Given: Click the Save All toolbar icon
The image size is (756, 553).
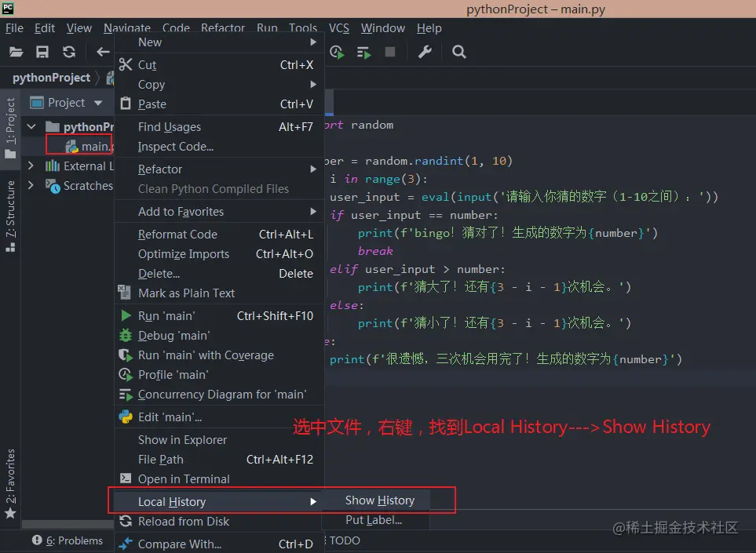Looking at the screenshot, I should pyautogui.click(x=42, y=52).
